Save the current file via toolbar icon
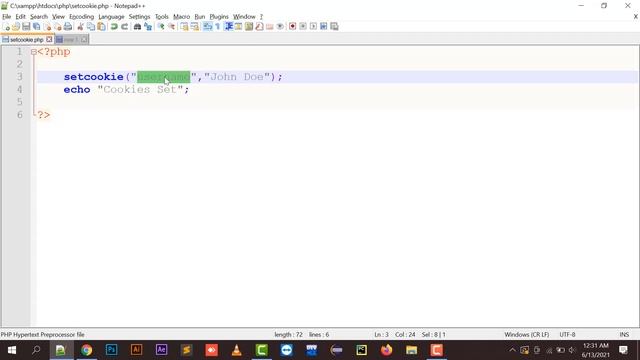Screen dimensions: 640x360 tap(26, 27)
